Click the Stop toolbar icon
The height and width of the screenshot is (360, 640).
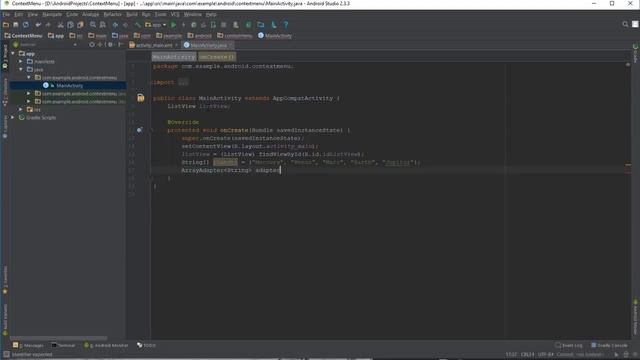coord(223,25)
